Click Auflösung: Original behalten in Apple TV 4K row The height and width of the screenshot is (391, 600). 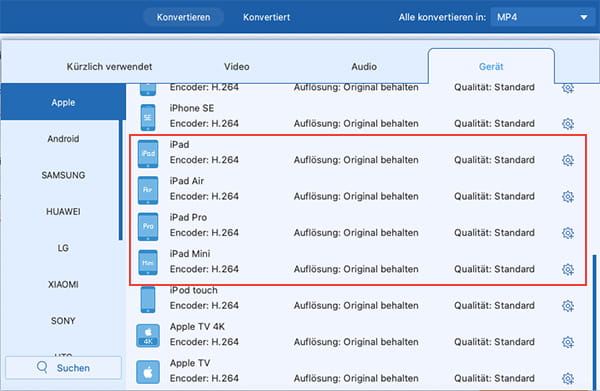tap(356, 342)
